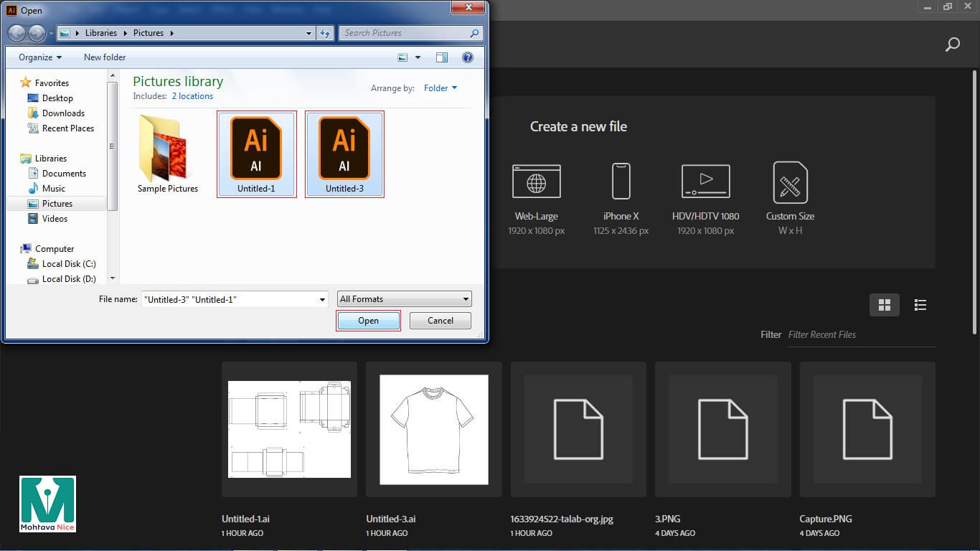The width and height of the screenshot is (980, 551).
Task: Click the Web-Large preset icon
Action: coord(536,182)
